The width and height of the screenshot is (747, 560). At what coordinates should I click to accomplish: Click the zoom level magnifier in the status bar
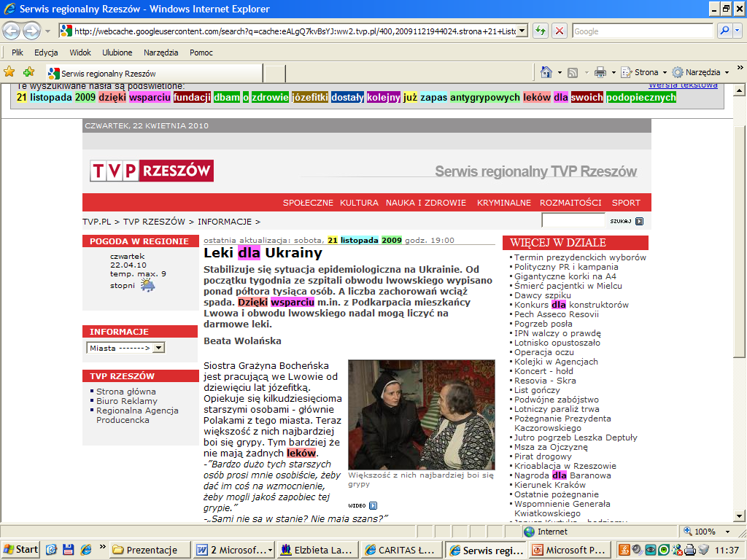[688, 532]
